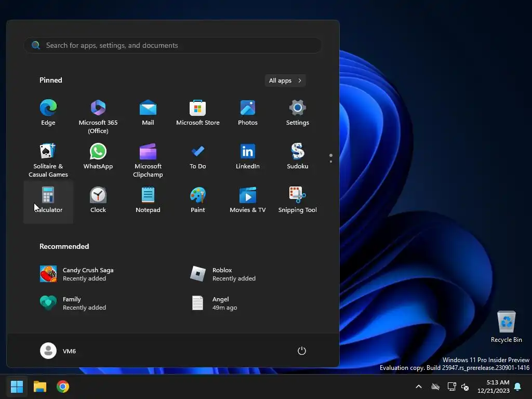
Task: Open LinkedIn pinned app
Action: coord(248,157)
